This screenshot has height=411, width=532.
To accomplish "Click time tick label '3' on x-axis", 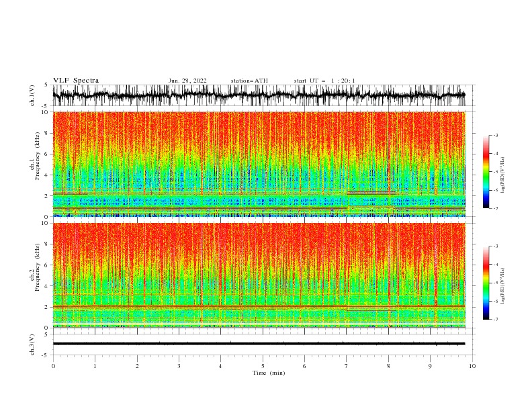I will tap(179, 366).
